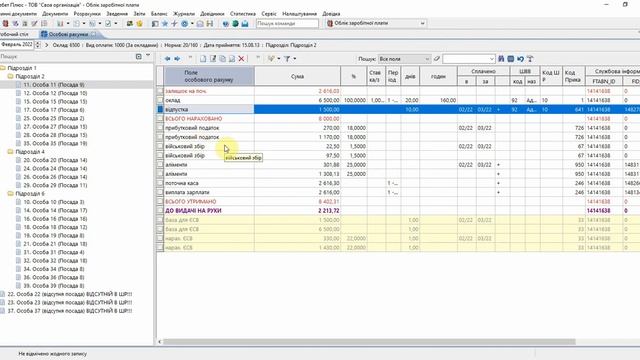The image size is (640, 360).
Task: Create a new record with the blank-page icon
Action: coord(203,59)
